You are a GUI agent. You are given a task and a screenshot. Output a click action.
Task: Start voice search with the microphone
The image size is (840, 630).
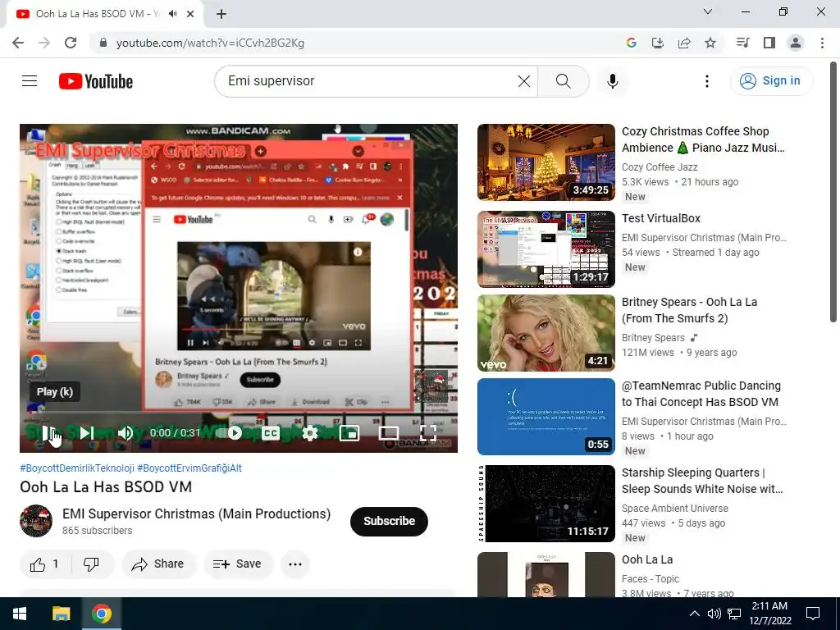pos(612,81)
